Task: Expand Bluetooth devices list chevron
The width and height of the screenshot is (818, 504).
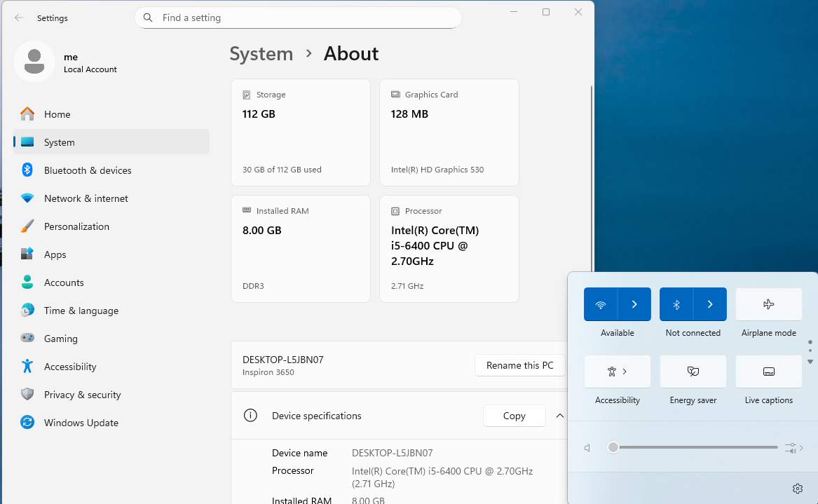Action: tap(710, 304)
